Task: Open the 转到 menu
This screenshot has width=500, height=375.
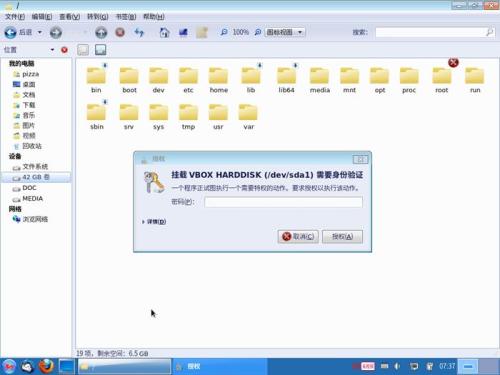Action: click(x=97, y=17)
